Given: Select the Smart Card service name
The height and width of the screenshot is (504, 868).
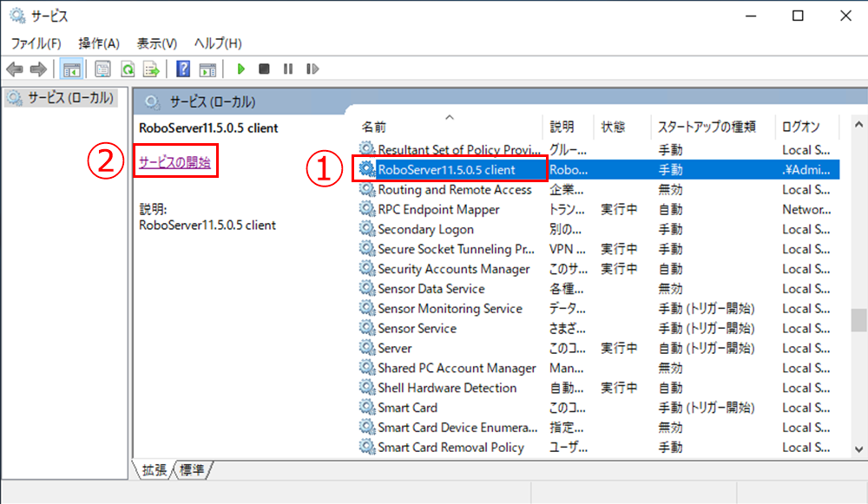Looking at the screenshot, I should [407, 408].
